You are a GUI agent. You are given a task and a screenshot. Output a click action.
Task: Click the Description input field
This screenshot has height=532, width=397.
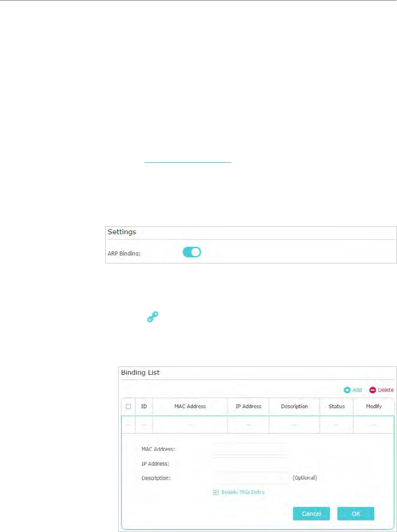251,478
